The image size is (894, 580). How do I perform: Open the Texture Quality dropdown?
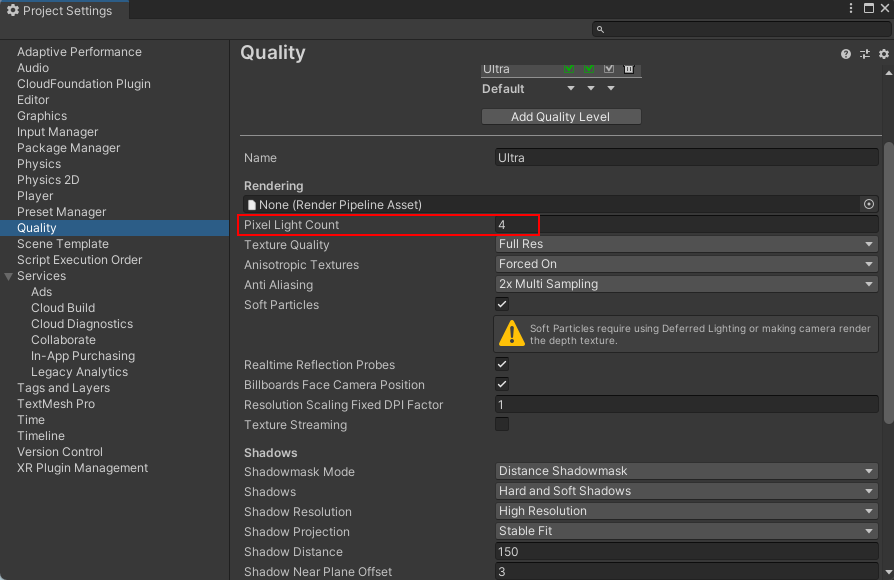tap(686, 244)
